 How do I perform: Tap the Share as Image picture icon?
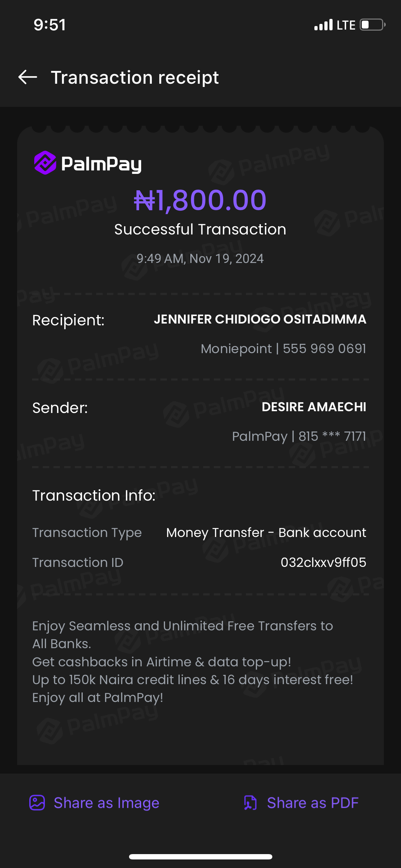click(x=37, y=803)
